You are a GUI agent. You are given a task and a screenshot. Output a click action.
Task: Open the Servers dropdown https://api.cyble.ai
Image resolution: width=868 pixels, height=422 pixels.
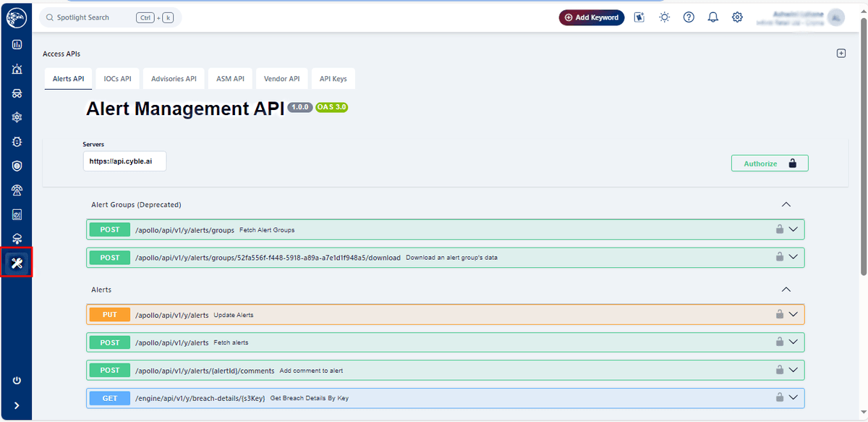[x=125, y=161]
